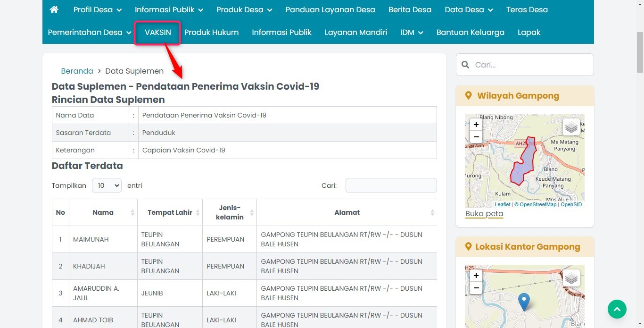Click the home icon in the navigation bar
This screenshot has width=644, height=328.
coord(53,9)
